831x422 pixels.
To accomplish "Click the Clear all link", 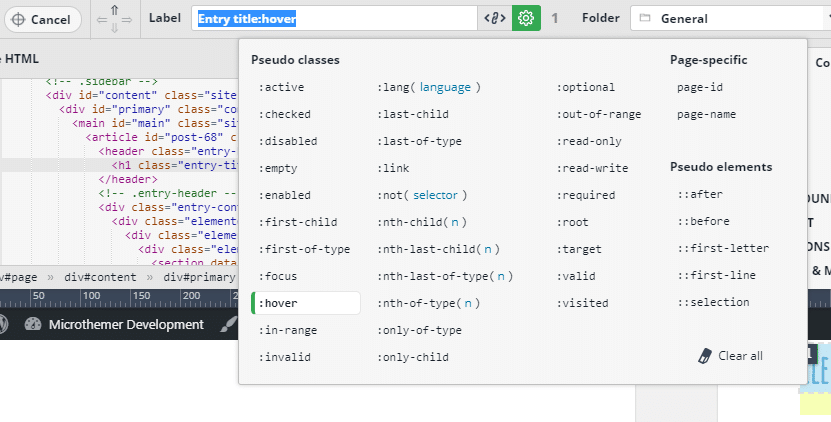I will pyautogui.click(x=740, y=356).
